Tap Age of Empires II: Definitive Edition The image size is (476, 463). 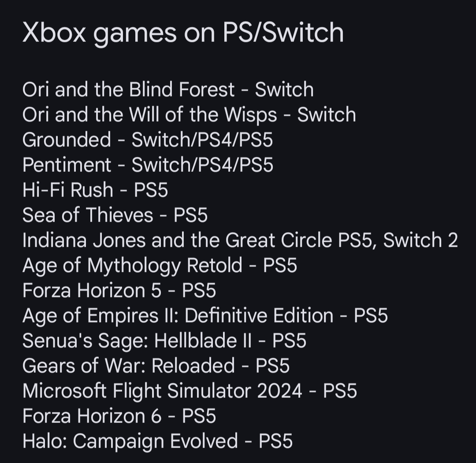click(205, 316)
